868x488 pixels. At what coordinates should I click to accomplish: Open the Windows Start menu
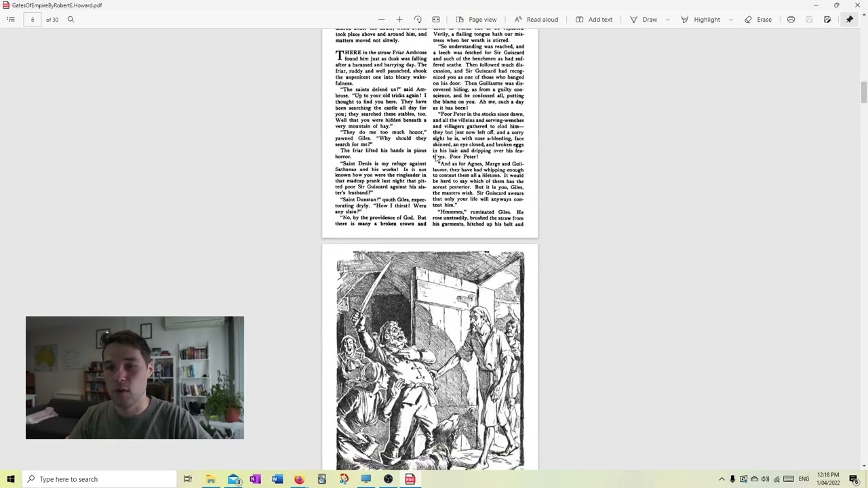pyautogui.click(x=10, y=479)
